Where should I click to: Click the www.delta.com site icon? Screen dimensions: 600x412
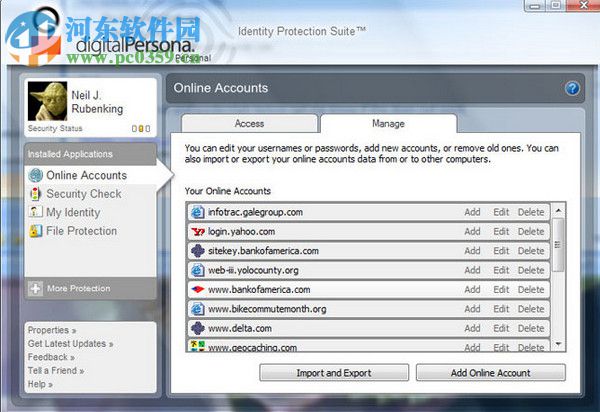point(197,328)
